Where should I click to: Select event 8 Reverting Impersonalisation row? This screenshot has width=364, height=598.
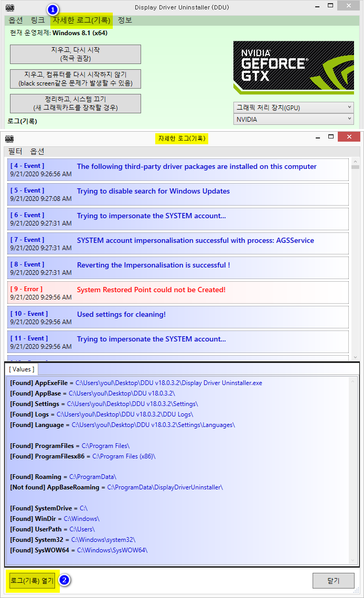178,268
